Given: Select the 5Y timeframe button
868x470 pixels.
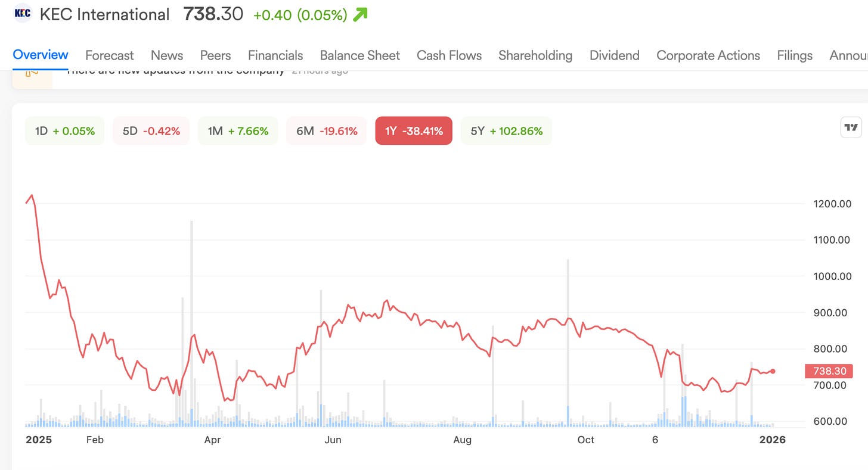Looking at the screenshot, I should 506,131.
